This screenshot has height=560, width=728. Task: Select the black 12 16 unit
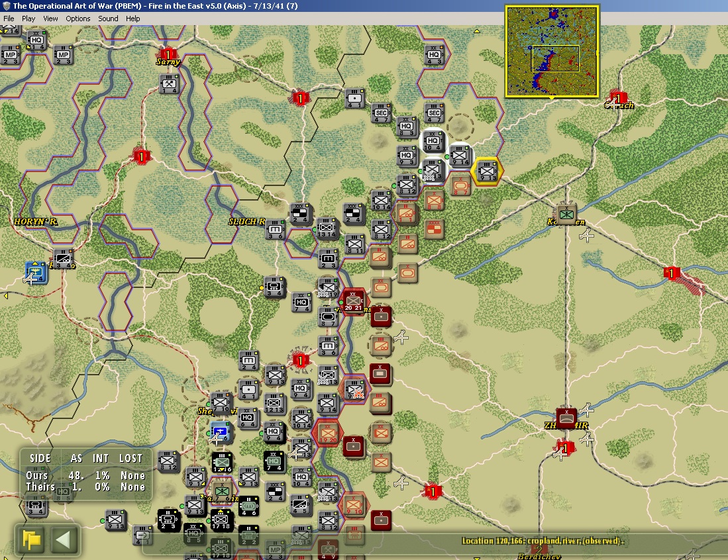[222, 463]
